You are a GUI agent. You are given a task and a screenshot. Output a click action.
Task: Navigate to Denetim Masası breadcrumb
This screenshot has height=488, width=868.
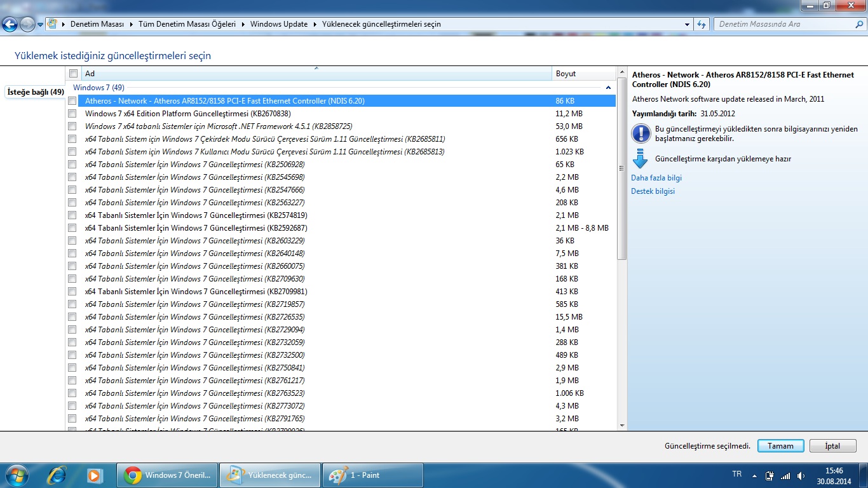[x=97, y=24]
